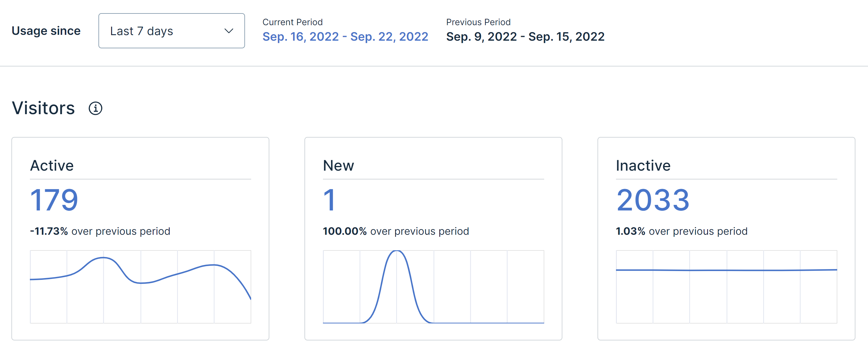Select the Active visitors trend chart

point(140,287)
